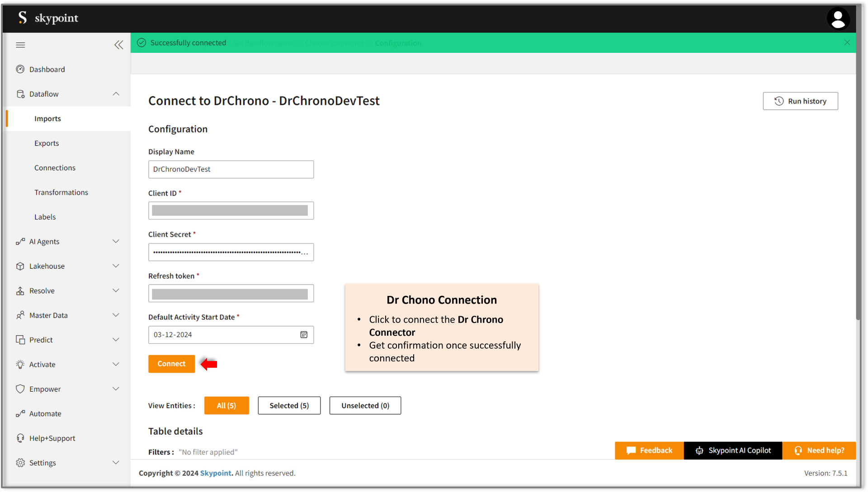Image resolution: width=868 pixels, height=492 pixels.
Task: Click the Predict module icon
Action: click(20, 339)
